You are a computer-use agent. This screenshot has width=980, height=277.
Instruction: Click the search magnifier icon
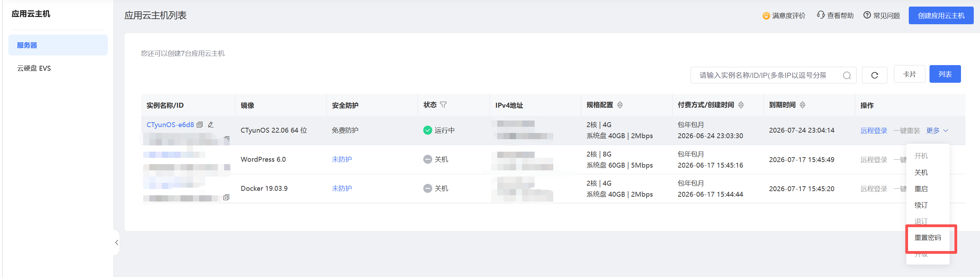[847, 75]
